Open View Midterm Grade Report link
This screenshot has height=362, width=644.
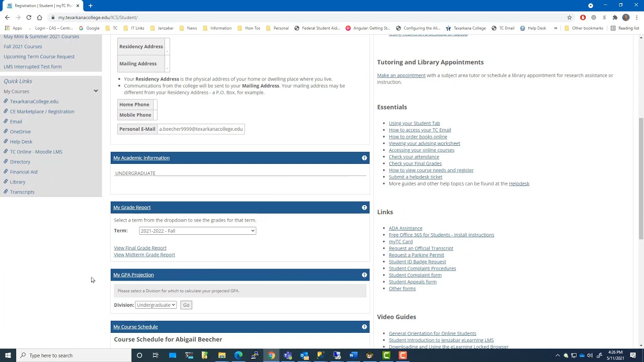[144, 255]
